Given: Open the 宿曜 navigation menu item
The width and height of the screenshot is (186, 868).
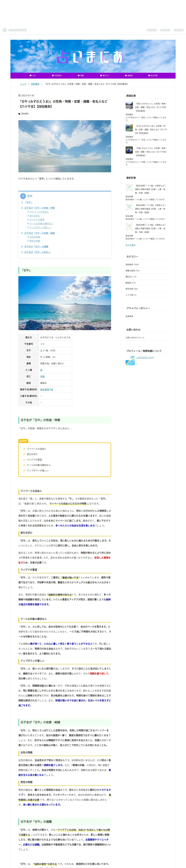Looking at the screenshot, I should click(x=81, y=76).
